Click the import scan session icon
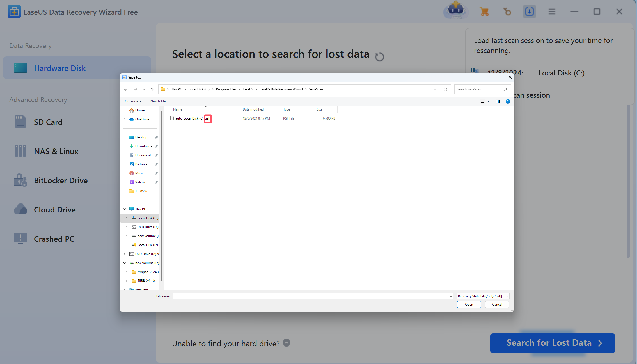The height and width of the screenshot is (364, 637). click(x=529, y=12)
